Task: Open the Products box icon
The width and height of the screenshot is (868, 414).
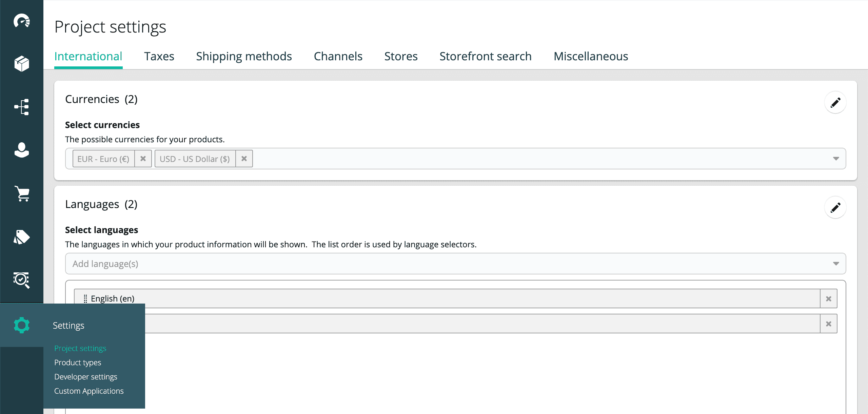Action: [22, 64]
